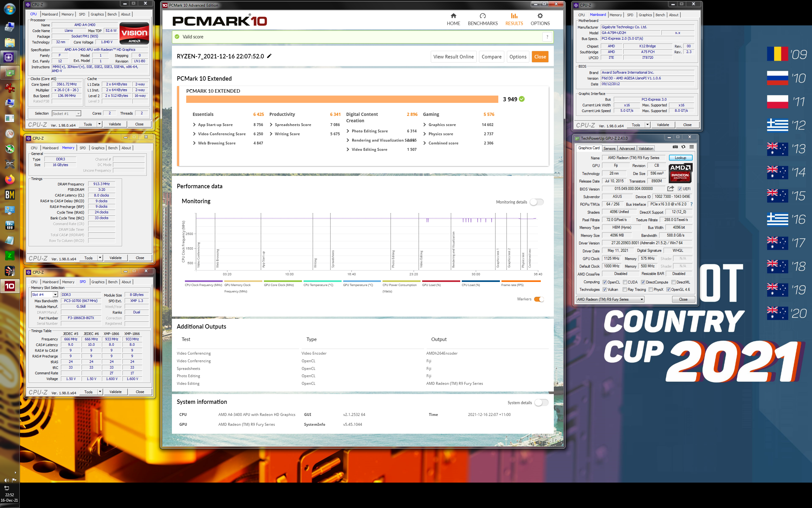The image size is (812, 508).
Task: Switch to Sensors tab in GPU-Z
Action: (609, 149)
